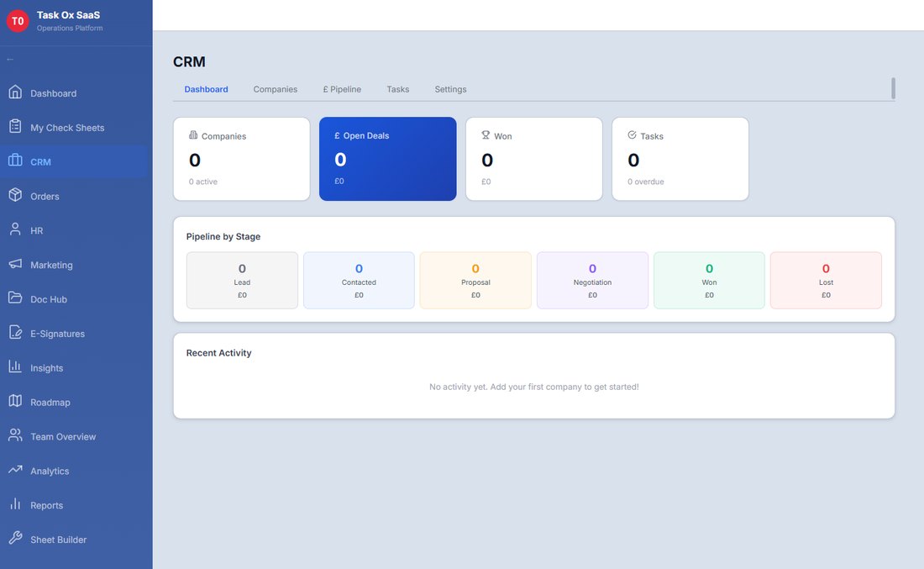Select the red Lost pipeline stage box
The height and width of the screenshot is (569, 924).
[827, 280]
